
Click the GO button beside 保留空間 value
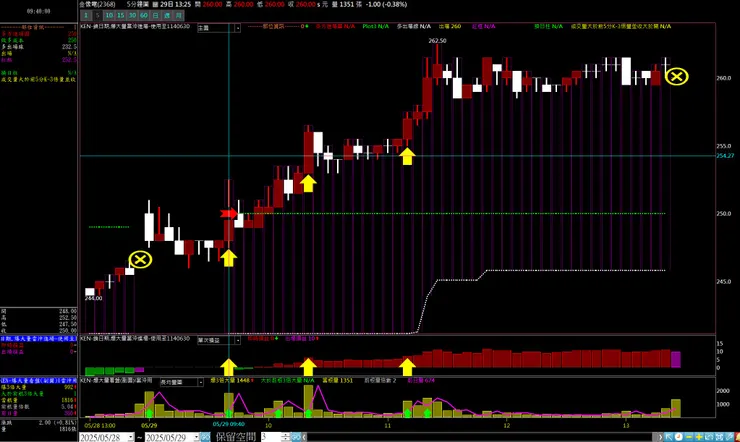tap(295, 437)
